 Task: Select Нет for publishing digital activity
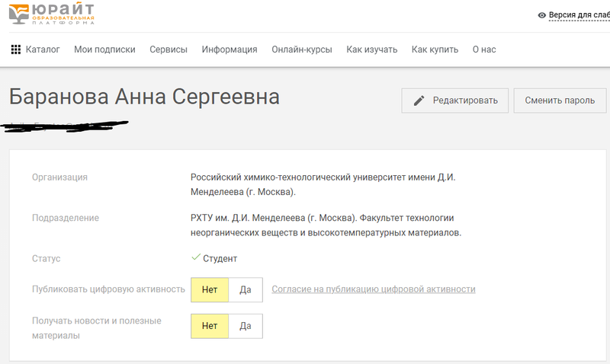click(210, 289)
